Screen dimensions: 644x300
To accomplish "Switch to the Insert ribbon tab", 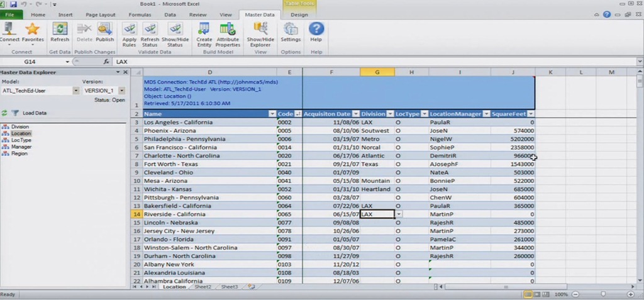I will pos(65,15).
